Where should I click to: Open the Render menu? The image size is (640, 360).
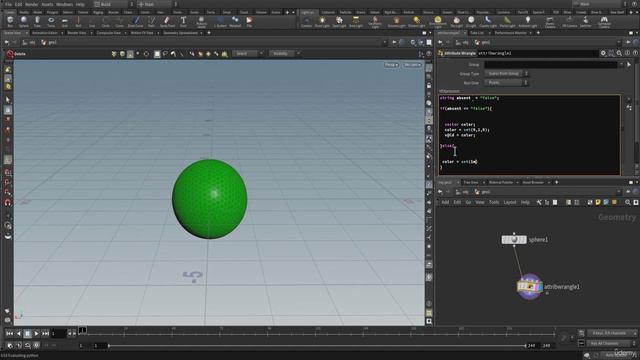[31, 4]
